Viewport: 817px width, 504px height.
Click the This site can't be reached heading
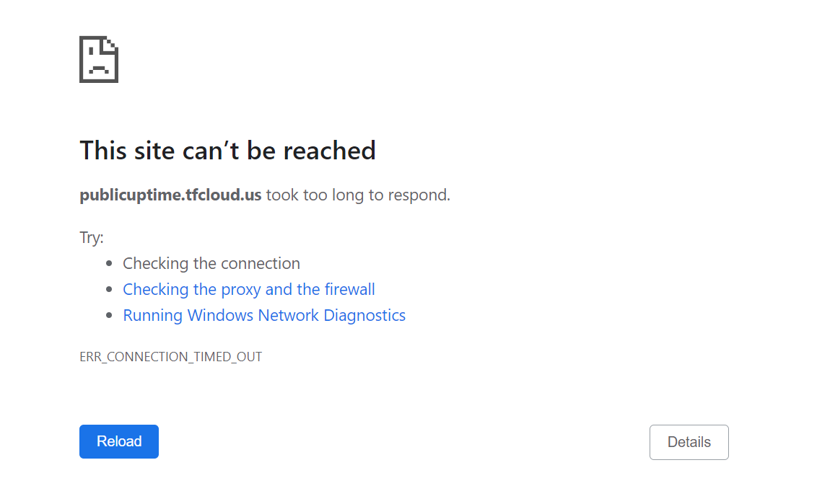pyautogui.click(x=227, y=151)
